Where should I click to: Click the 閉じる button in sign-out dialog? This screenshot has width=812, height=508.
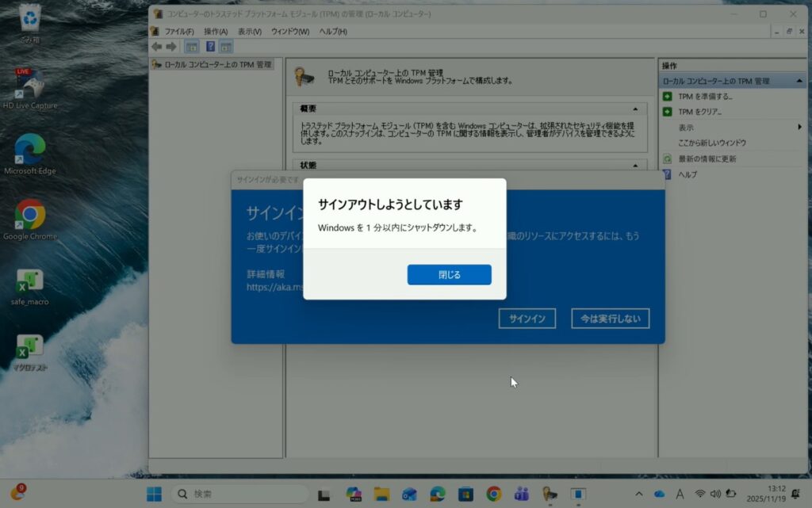(449, 274)
